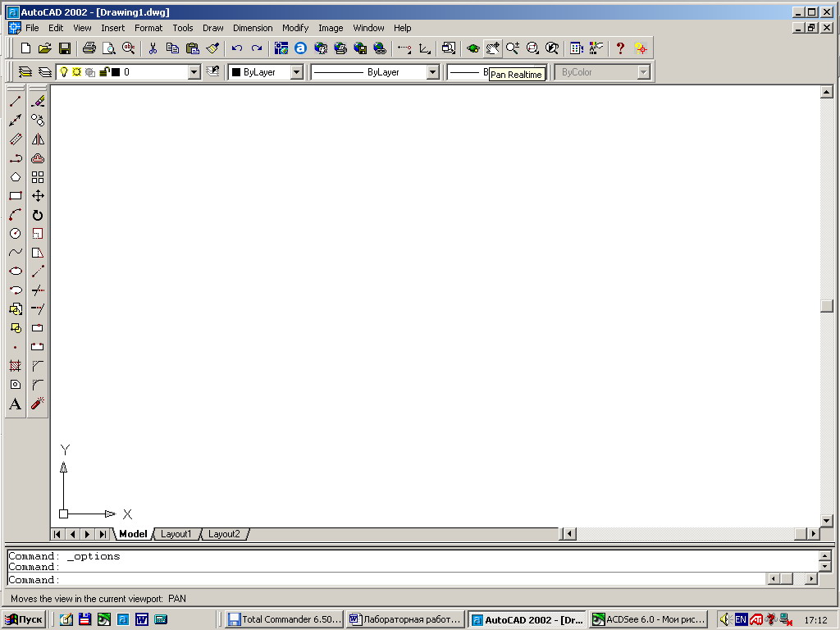The height and width of the screenshot is (630, 840).
Task: Switch to ACDSee 6.0 taskbar button
Action: (648, 619)
